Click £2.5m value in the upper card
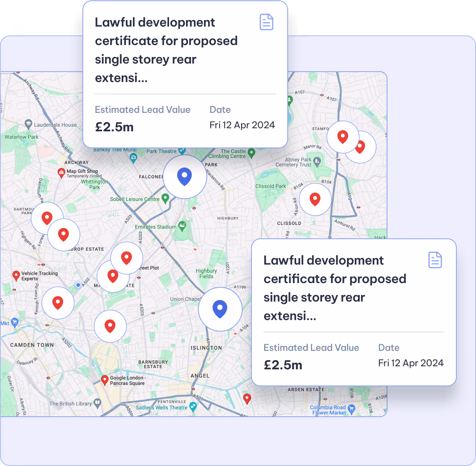Screen dimensions: 476x466 [114, 127]
